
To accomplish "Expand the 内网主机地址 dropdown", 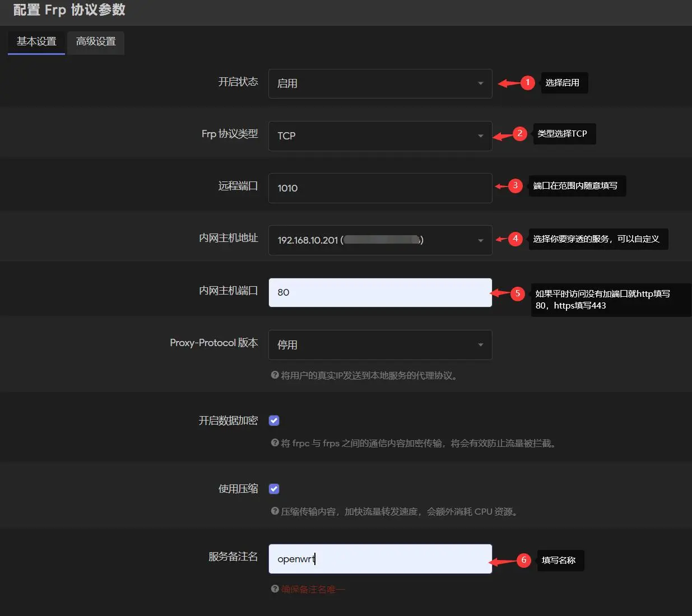I will [x=380, y=240].
